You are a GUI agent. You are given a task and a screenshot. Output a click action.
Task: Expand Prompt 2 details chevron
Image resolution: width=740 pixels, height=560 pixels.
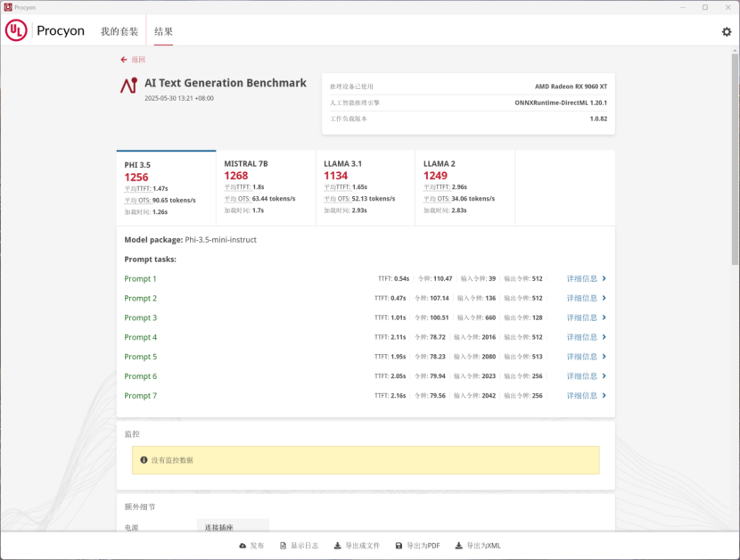click(x=604, y=298)
